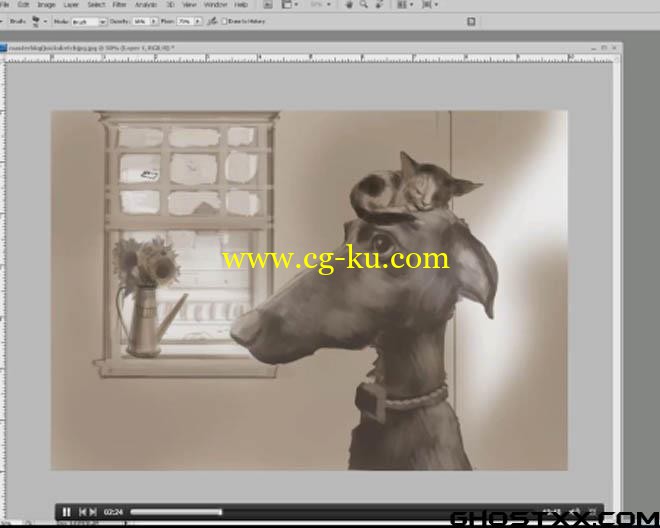Expand the Opacity slider arrow
The height and width of the screenshot is (528, 660).
[154, 21]
